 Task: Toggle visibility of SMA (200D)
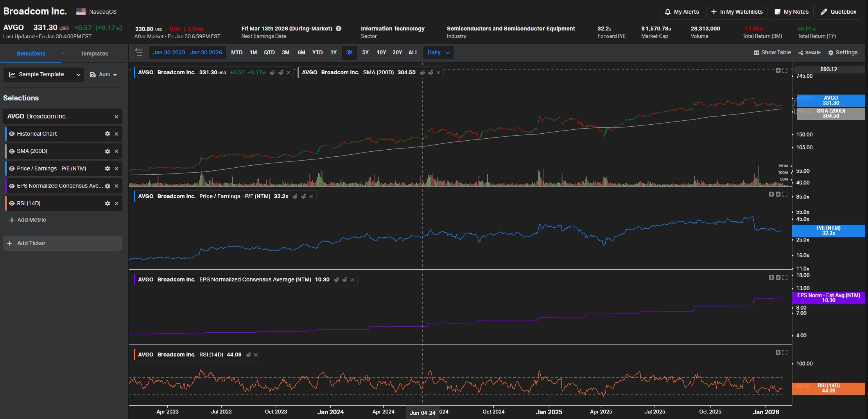[x=12, y=151]
